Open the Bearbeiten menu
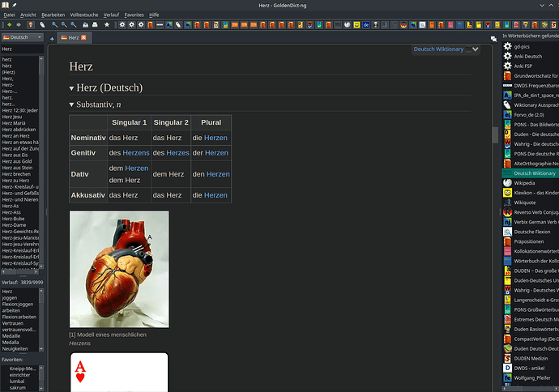559x392 pixels. tap(53, 15)
